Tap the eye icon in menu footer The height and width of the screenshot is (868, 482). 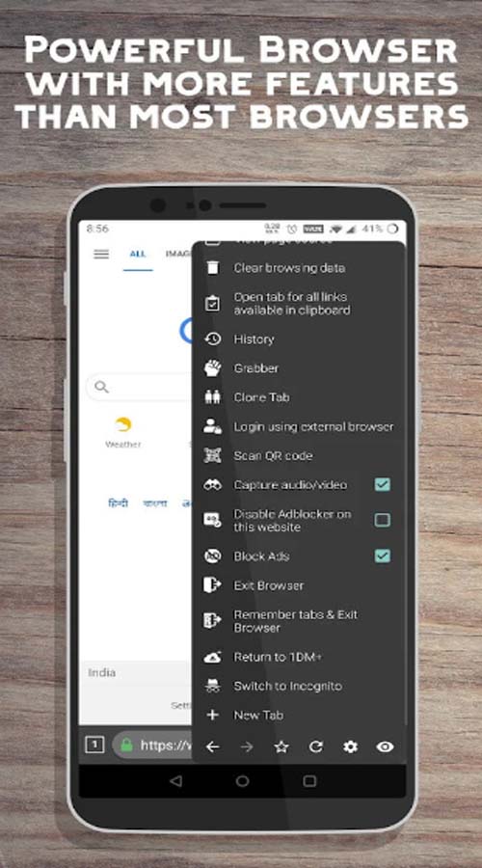(x=385, y=746)
